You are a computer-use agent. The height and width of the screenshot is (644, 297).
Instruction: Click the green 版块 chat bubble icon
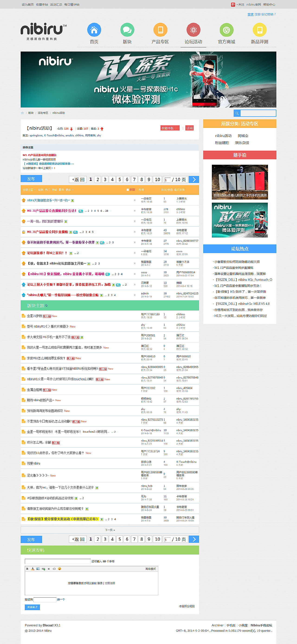pyautogui.click(x=127, y=30)
